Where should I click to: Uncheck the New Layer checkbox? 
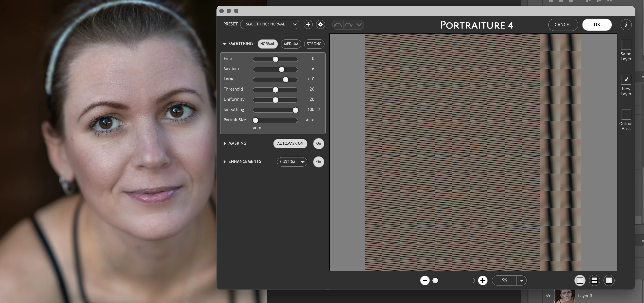[626, 79]
